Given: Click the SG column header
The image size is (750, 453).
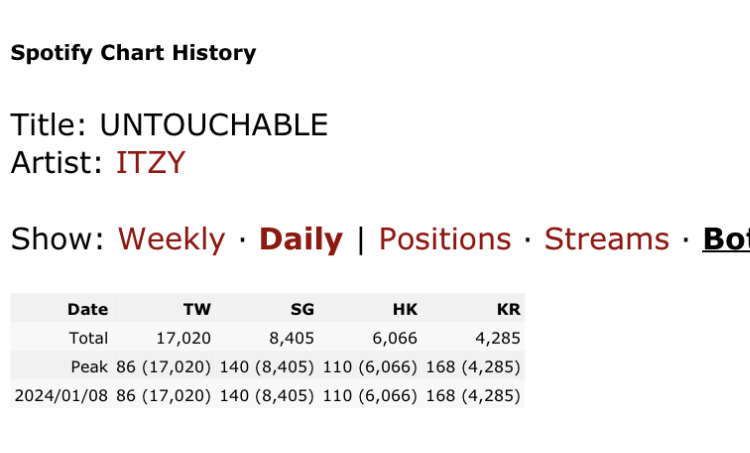Looking at the screenshot, I should pyautogui.click(x=302, y=310).
